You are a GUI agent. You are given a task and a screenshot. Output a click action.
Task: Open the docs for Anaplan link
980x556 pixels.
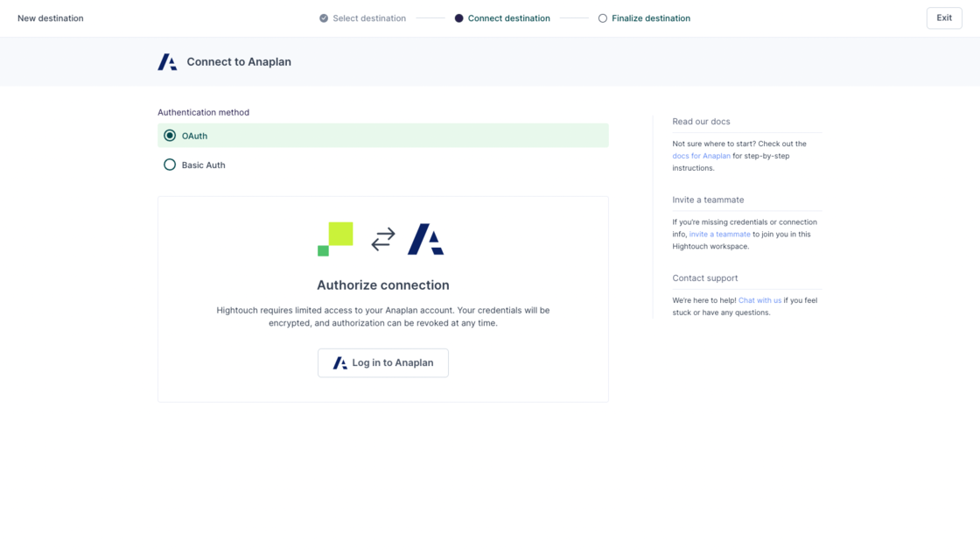coord(701,156)
